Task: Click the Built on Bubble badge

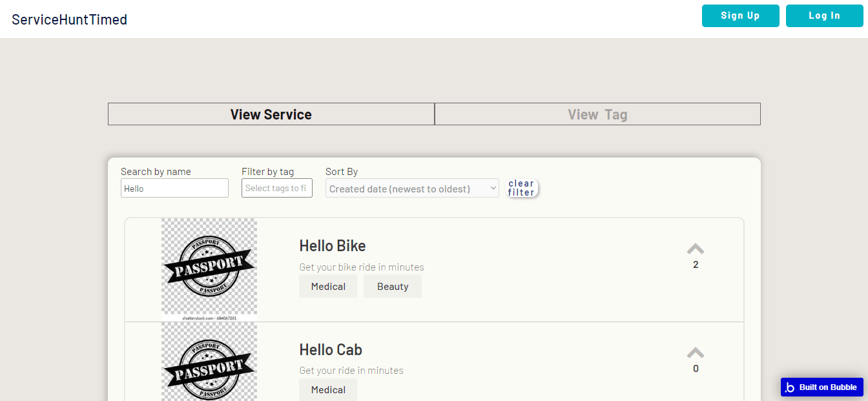Action: click(x=821, y=387)
